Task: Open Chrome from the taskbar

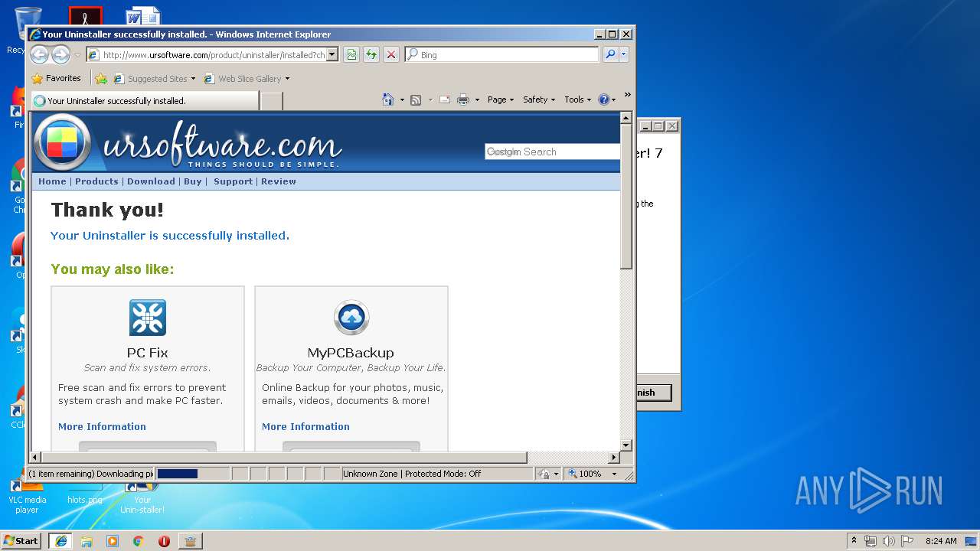Action: click(139, 541)
